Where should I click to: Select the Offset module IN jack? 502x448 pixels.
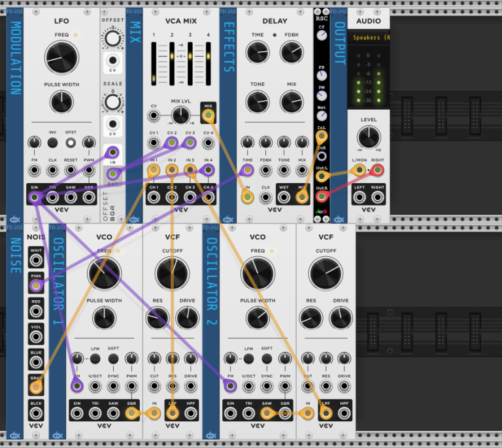click(x=112, y=152)
